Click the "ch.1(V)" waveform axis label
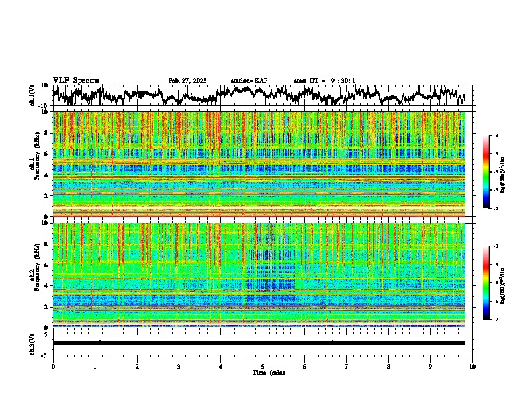 [x=32, y=95]
